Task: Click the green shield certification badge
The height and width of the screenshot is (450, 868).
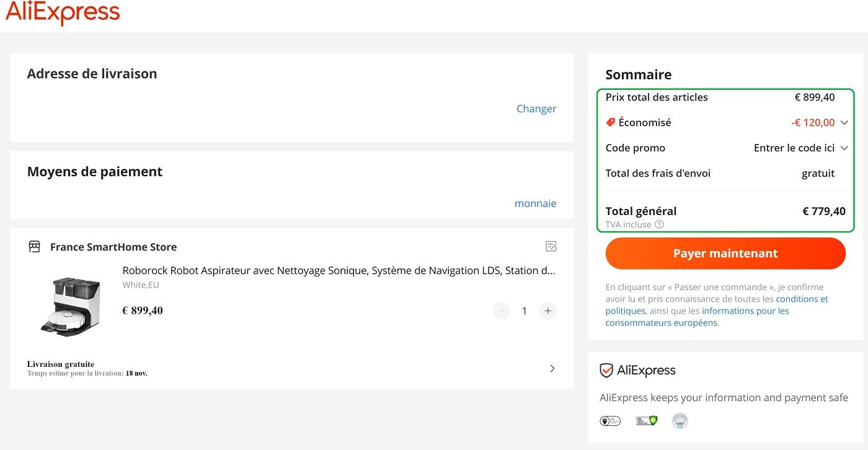Action: (646, 421)
